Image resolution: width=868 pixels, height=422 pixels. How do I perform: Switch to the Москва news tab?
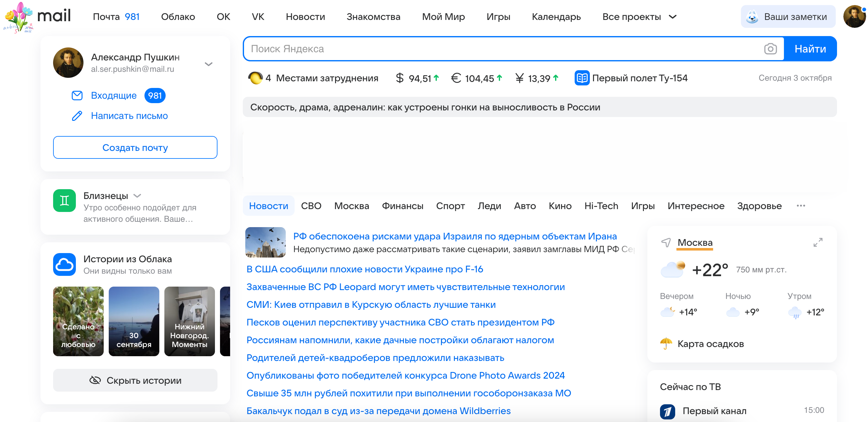(351, 206)
